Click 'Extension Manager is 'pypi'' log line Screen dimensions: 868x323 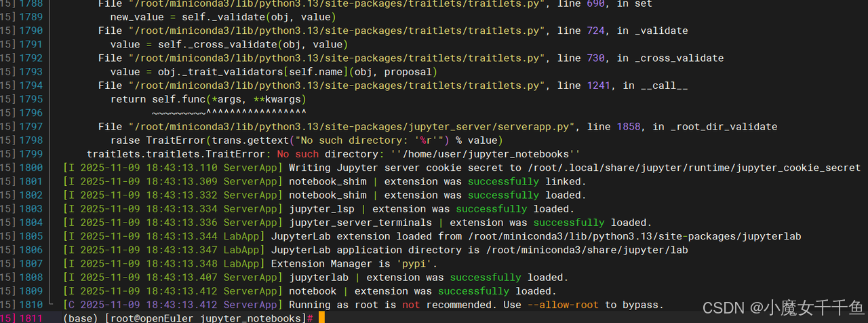click(x=251, y=263)
